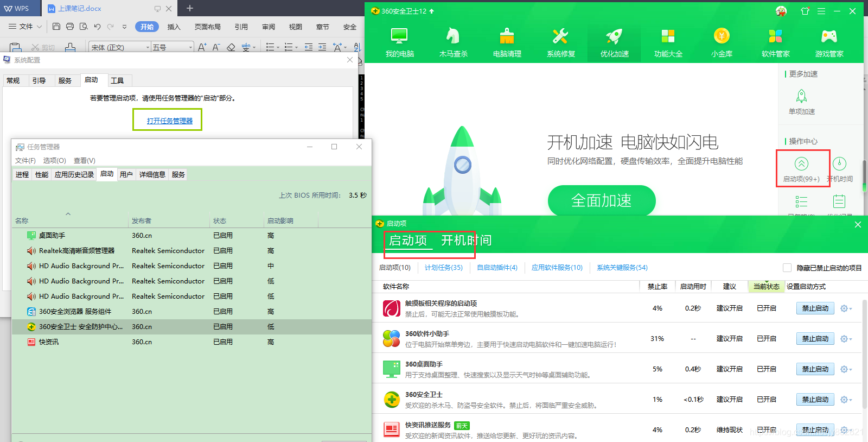Screen dimensions: 868x442
Task: Click 禁止启动 for 触摸板相关程序的启动项
Action: [x=815, y=308]
